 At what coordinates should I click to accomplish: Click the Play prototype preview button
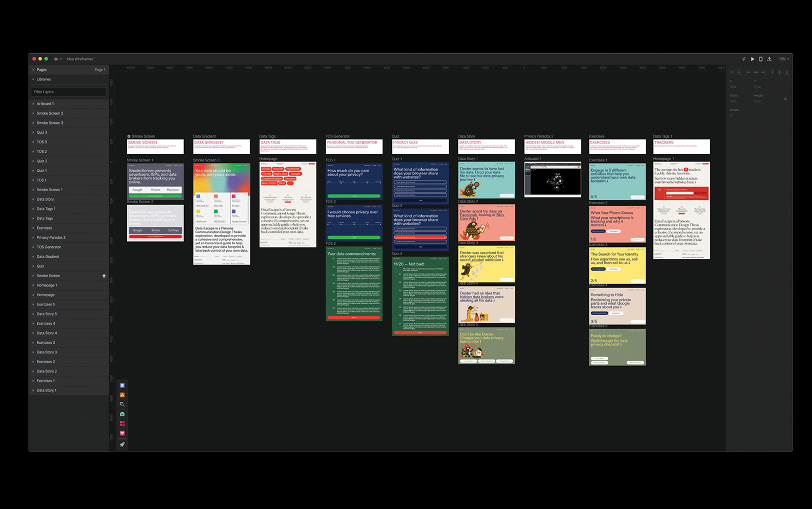tap(752, 59)
